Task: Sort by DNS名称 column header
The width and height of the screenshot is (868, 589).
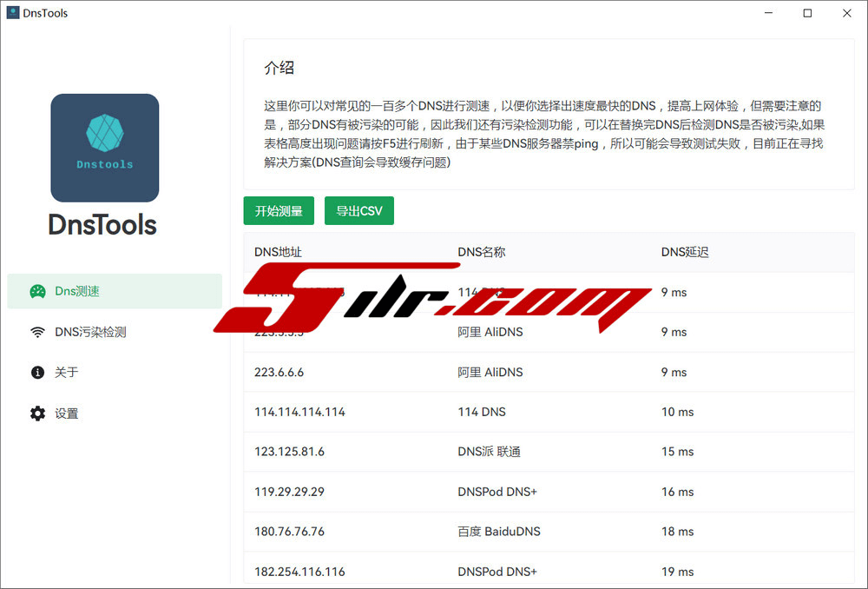Action: pyautogui.click(x=481, y=252)
